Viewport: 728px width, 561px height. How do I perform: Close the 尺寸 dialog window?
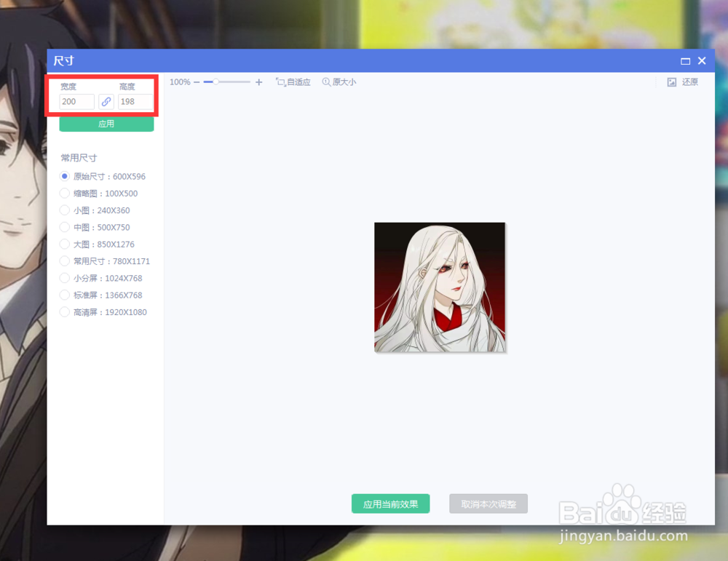702,61
